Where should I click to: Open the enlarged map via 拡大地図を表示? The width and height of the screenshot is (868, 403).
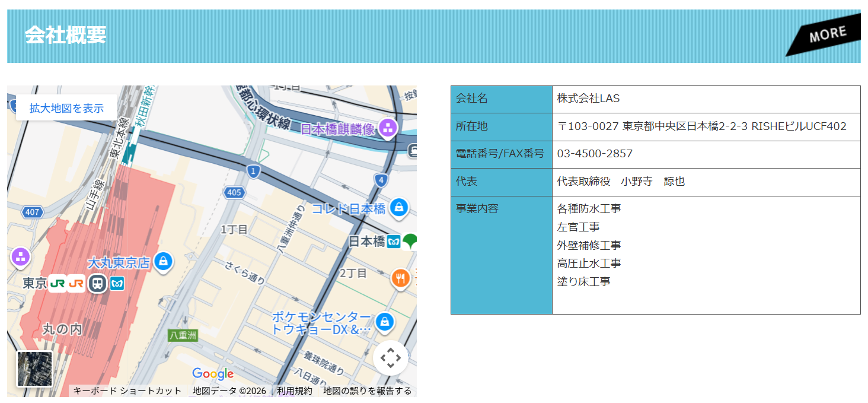[x=66, y=107]
